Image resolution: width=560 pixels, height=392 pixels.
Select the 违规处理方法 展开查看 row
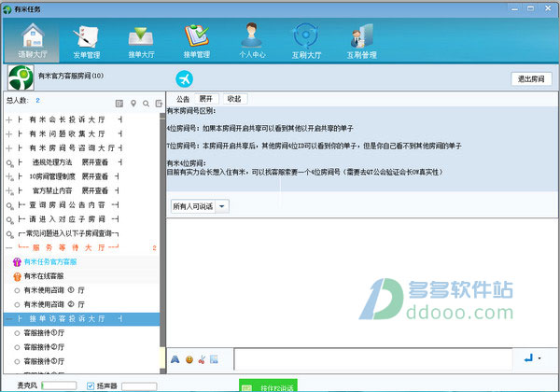[x=82, y=162]
